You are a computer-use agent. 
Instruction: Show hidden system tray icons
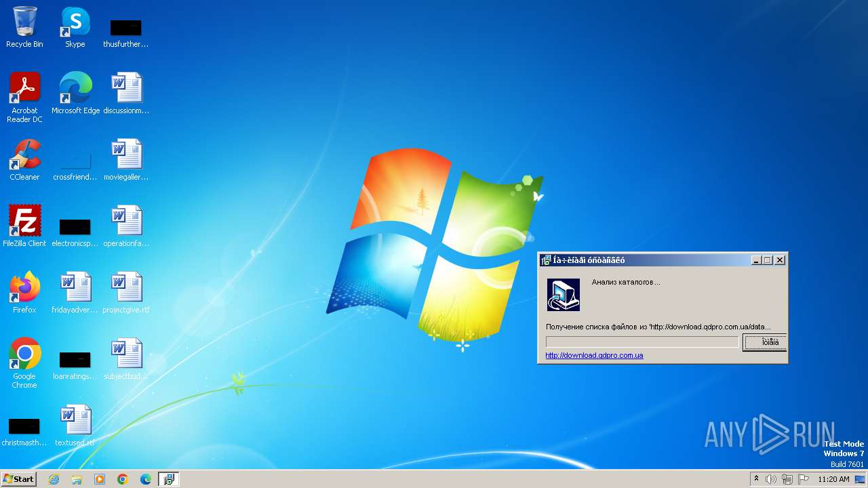pyautogui.click(x=757, y=479)
